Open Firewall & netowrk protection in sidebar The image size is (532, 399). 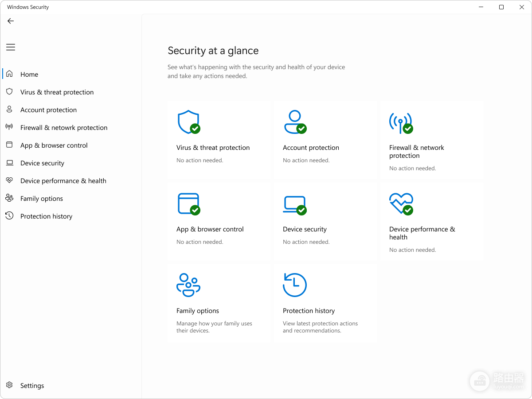pos(64,128)
